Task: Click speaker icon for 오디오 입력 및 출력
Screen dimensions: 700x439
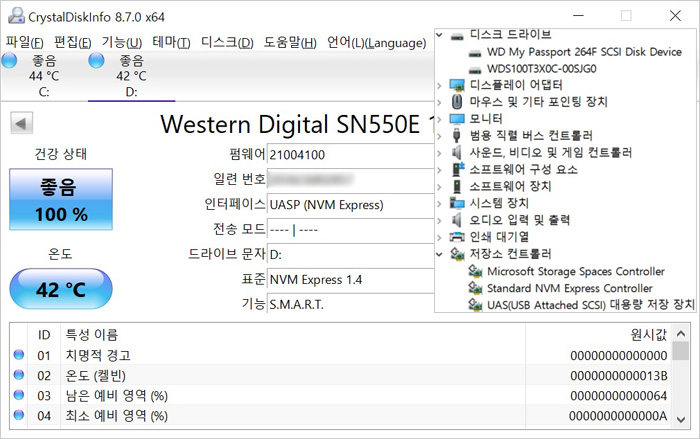Action: [456, 220]
